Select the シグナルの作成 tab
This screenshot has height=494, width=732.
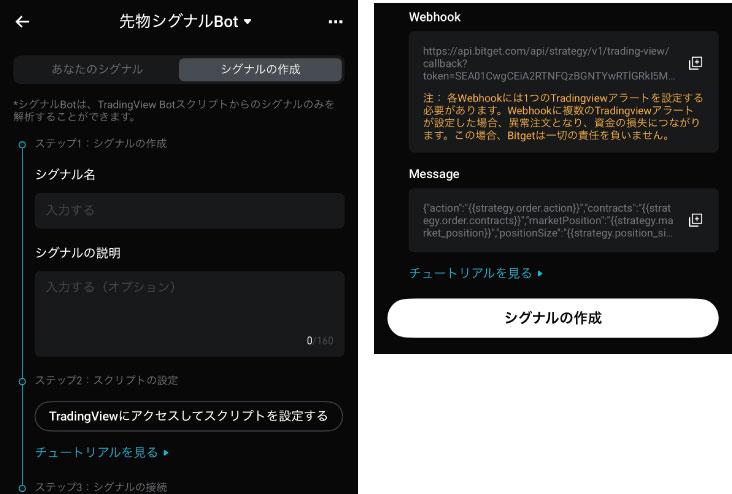(x=260, y=69)
